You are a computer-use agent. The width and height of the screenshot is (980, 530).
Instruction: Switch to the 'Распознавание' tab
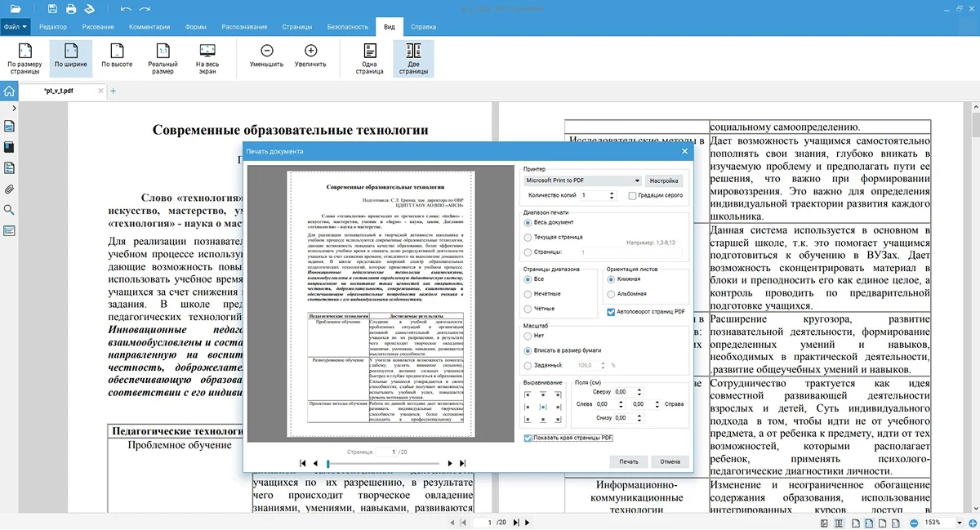[244, 27]
